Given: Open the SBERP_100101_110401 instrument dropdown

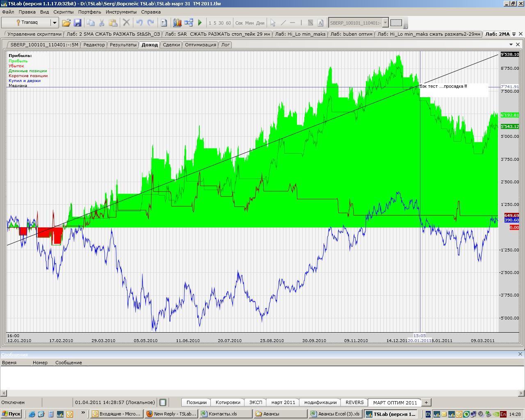Looking at the screenshot, I should 386,23.
